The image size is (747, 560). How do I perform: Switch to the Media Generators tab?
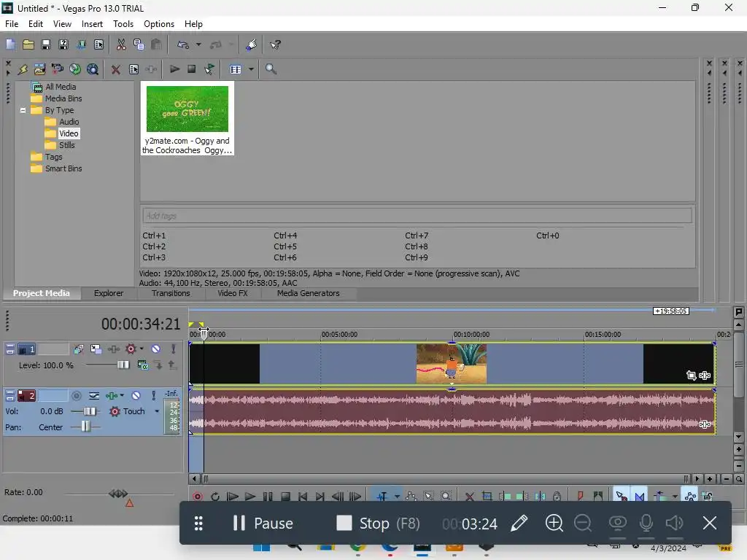pyautogui.click(x=309, y=293)
